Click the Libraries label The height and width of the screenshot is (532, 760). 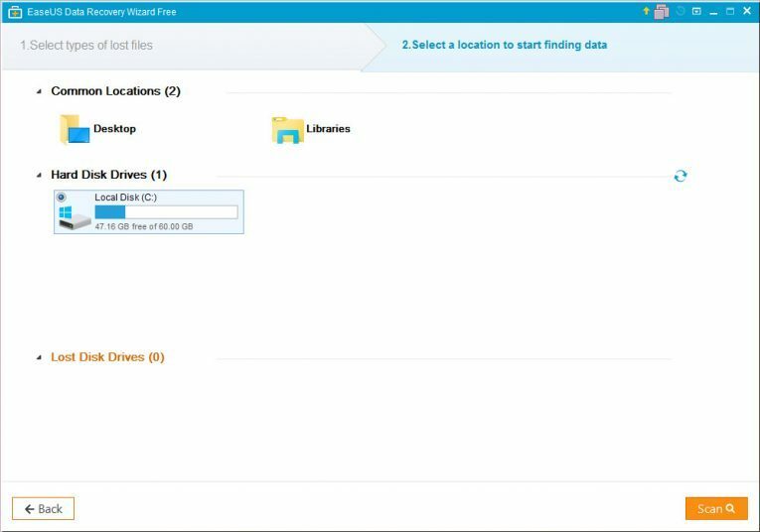tap(328, 129)
